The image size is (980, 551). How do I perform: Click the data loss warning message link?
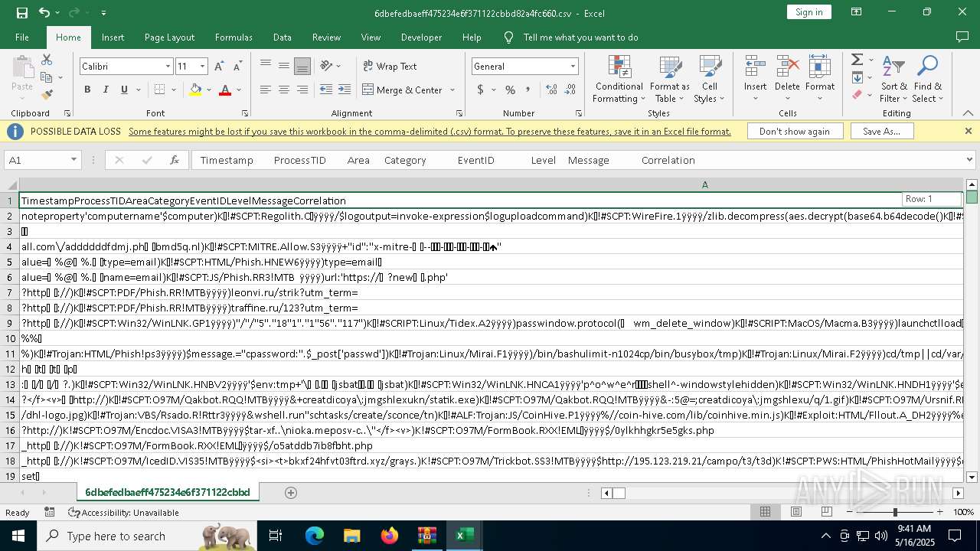point(430,132)
